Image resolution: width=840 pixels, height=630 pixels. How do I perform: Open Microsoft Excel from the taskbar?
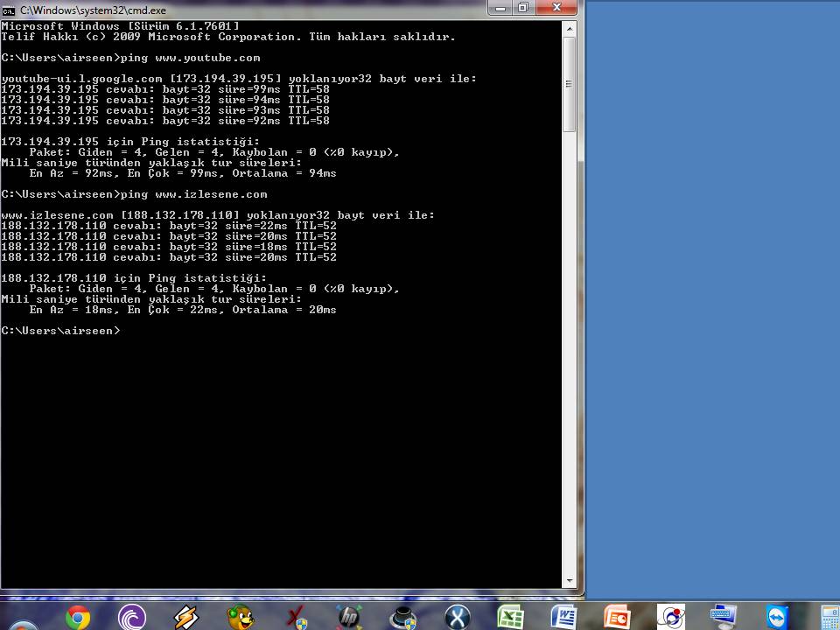coord(510,618)
